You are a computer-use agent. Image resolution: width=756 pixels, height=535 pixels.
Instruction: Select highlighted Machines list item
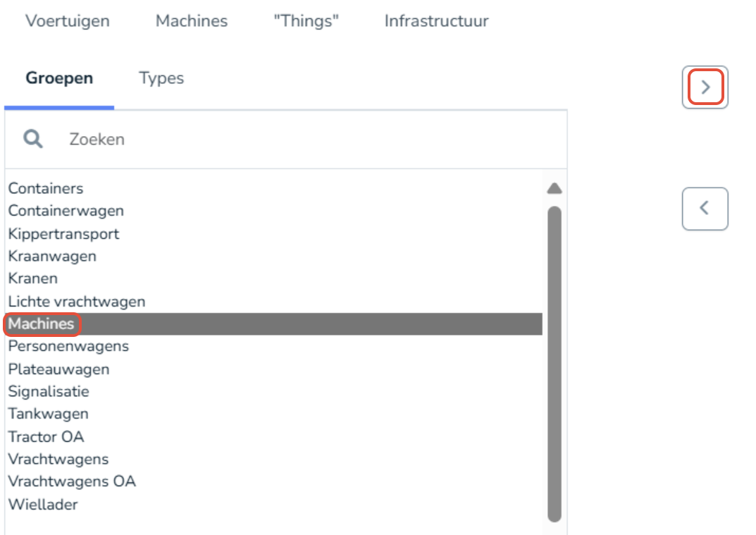[x=41, y=324]
